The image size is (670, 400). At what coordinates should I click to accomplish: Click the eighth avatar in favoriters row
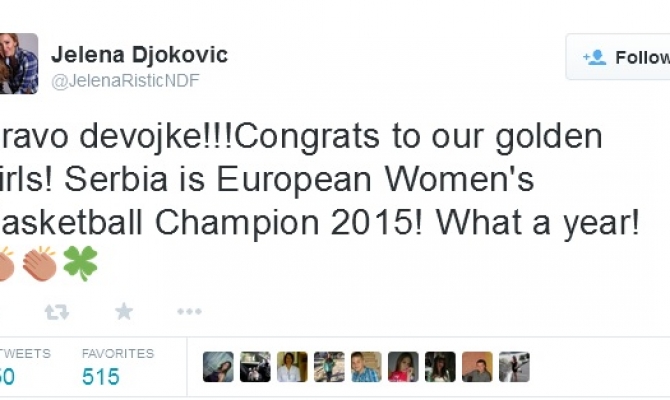tap(477, 367)
